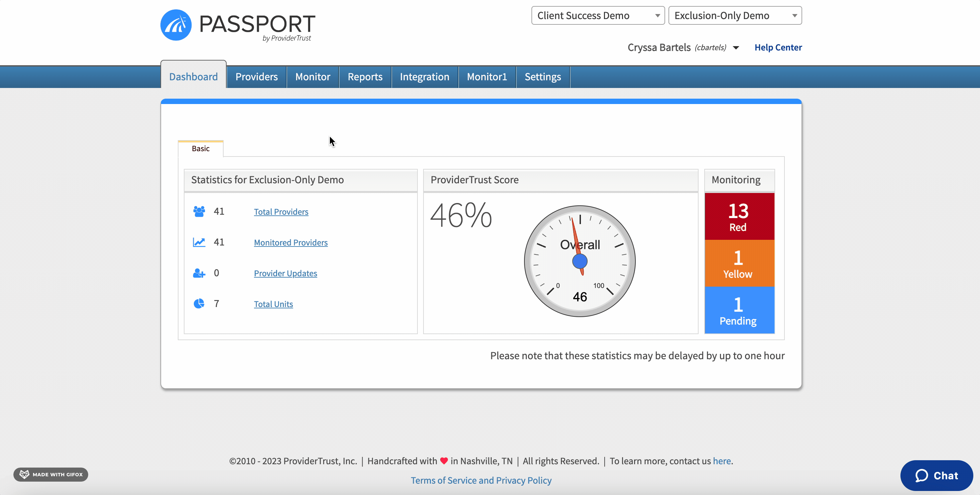This screenshot has height=495, width=980.
Task: Click the Monitoring panel header
Action: 739,180
